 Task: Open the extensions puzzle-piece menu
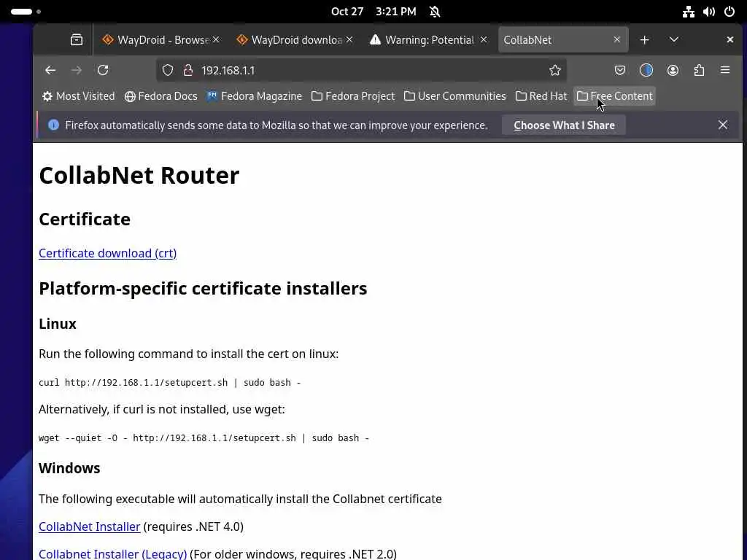click(699, 71)
